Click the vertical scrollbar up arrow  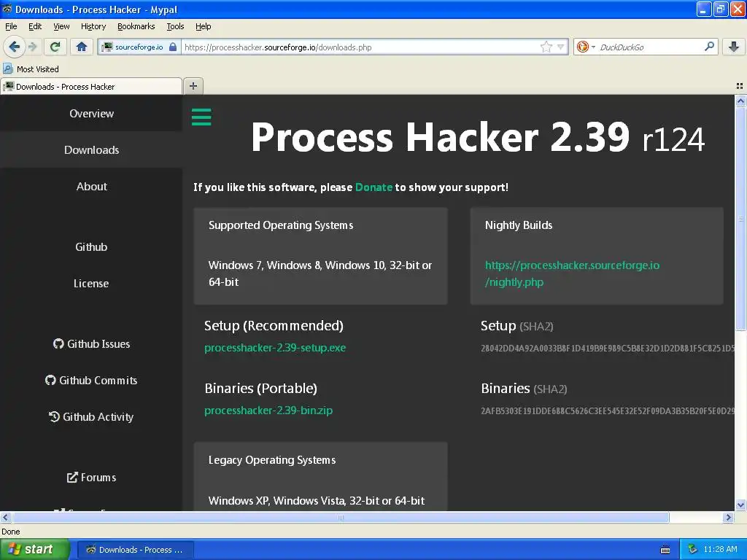[x=740, y=101]
